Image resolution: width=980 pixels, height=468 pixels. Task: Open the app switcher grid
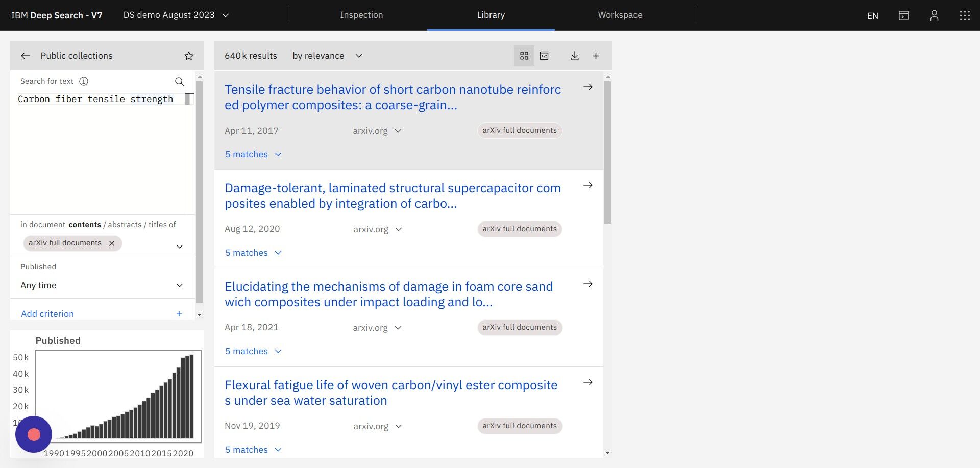[x=965, y=15]
